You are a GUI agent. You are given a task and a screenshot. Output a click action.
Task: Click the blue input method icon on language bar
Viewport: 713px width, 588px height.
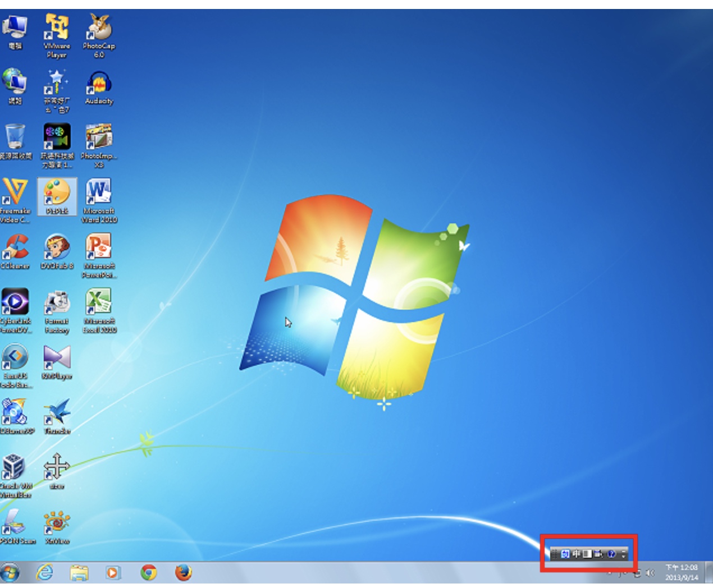click(565, 554)
